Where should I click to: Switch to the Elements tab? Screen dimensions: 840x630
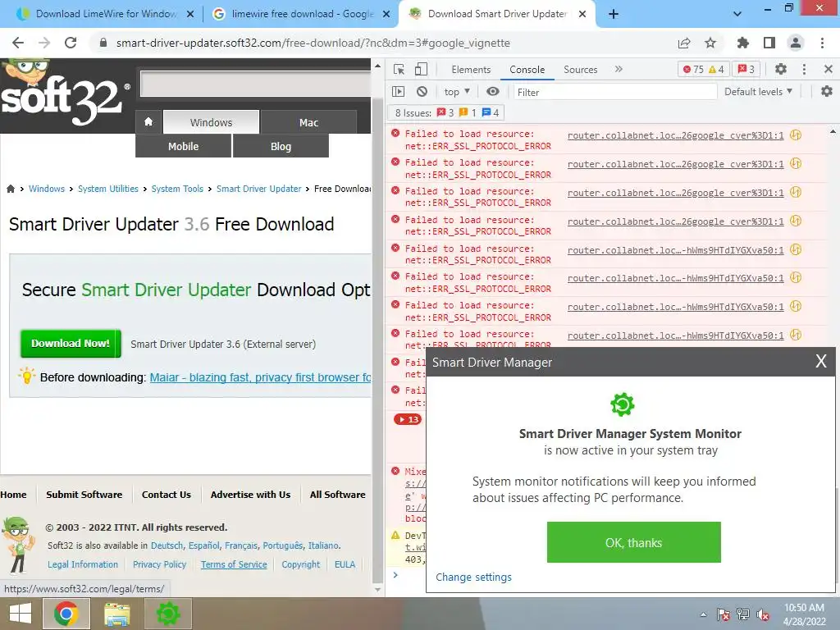tap(471, 70)
